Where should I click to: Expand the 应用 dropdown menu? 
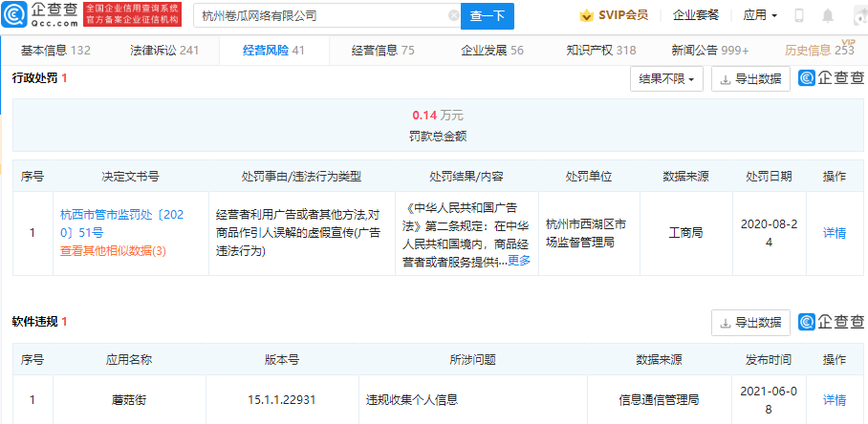(x=760, y=15)
